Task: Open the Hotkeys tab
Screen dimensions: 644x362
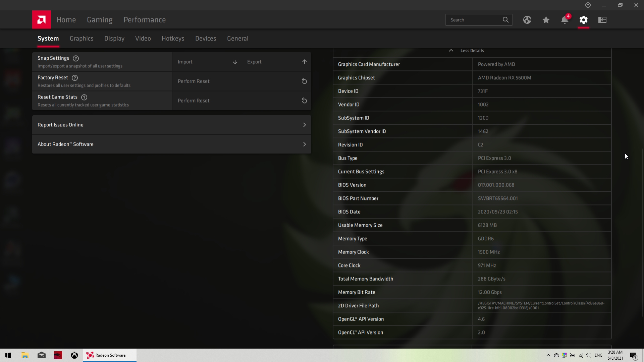Action: click(x=173, y=39)
